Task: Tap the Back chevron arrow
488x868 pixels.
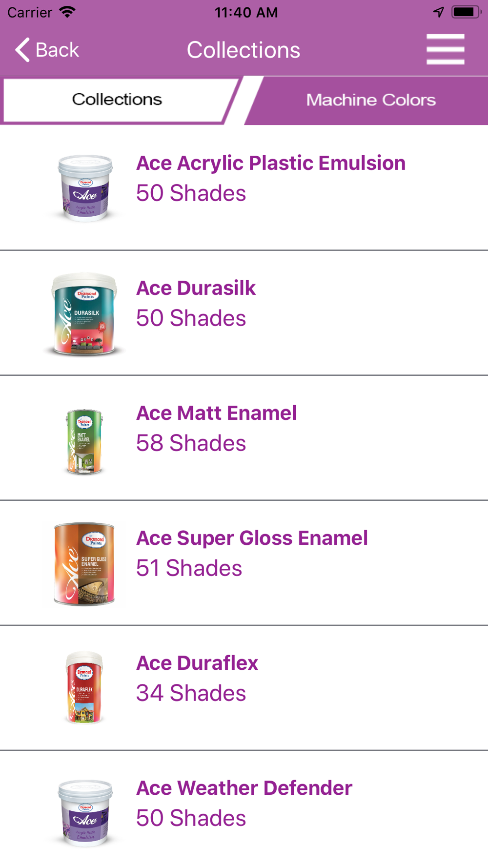Action: (x=22, y=50)
